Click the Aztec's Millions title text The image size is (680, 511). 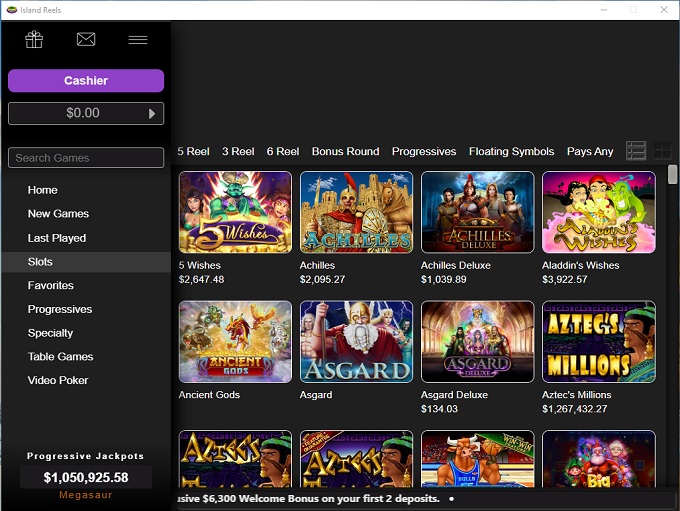pyautogui.click(x=577, y=395)
